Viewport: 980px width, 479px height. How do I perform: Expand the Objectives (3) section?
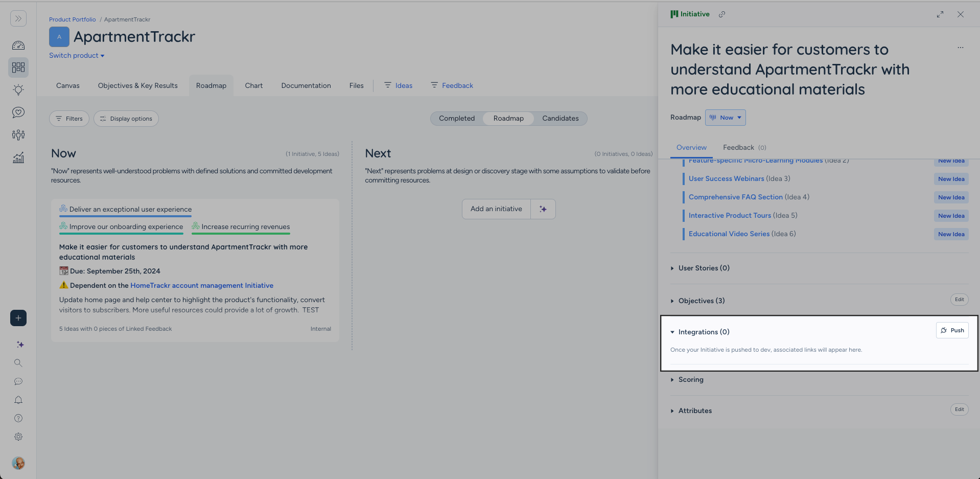point(697,301)
